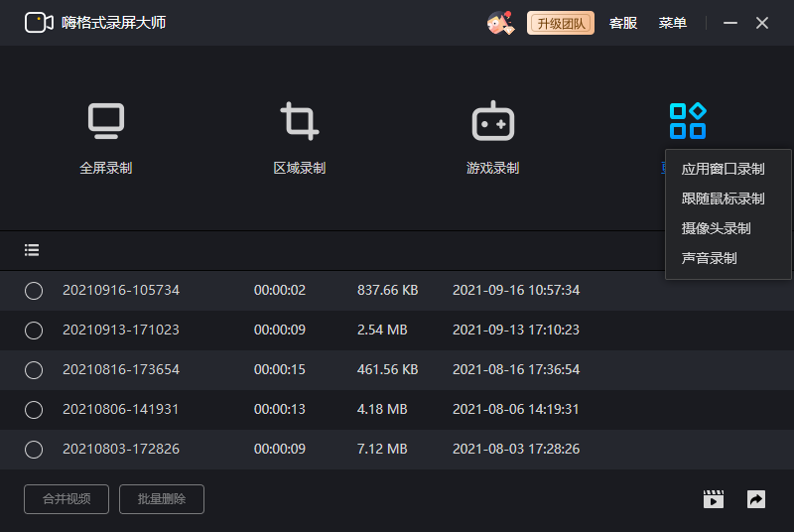This screenshot has width=794, height=532.
Task: Click the share arrow icon at bottom right
Action: [x=756, y=499]
